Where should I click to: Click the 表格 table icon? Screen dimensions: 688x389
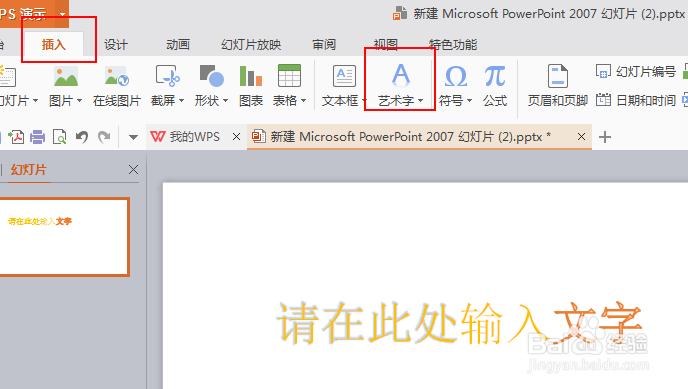pos(290,75)
